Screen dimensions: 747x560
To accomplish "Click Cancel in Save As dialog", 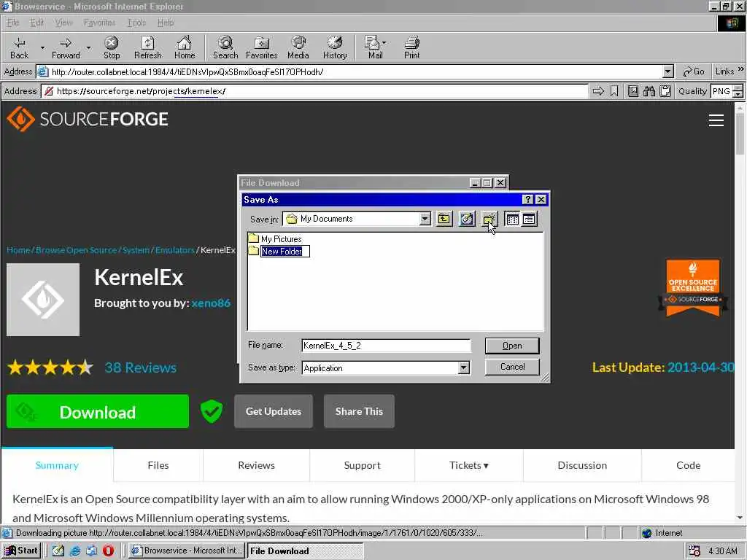I will click(512, 367).
